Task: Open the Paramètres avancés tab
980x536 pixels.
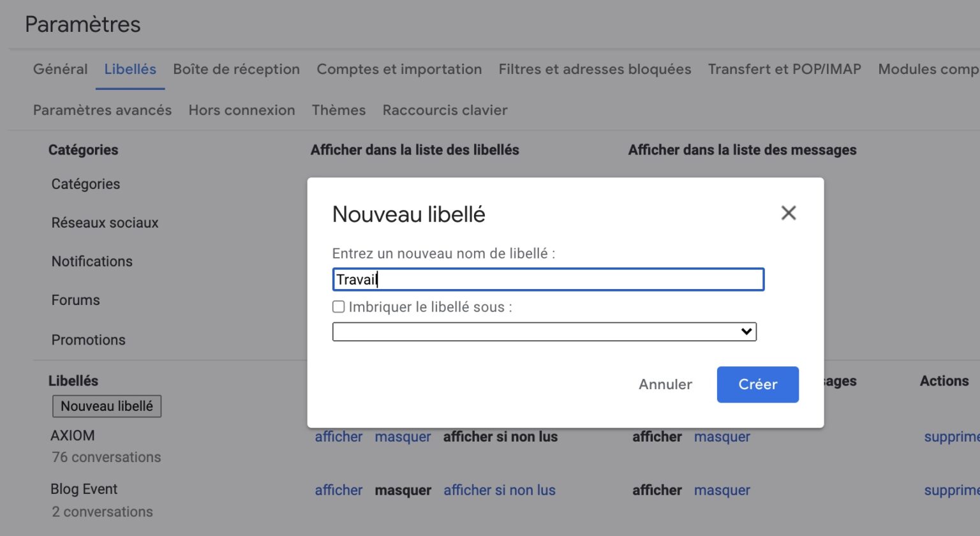Action: 102,110
